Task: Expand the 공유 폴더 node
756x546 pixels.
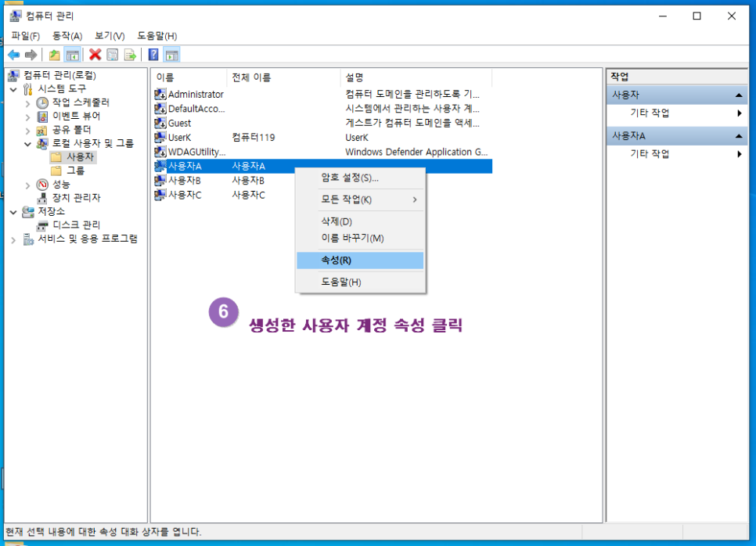Action: (x=27, y=131)
